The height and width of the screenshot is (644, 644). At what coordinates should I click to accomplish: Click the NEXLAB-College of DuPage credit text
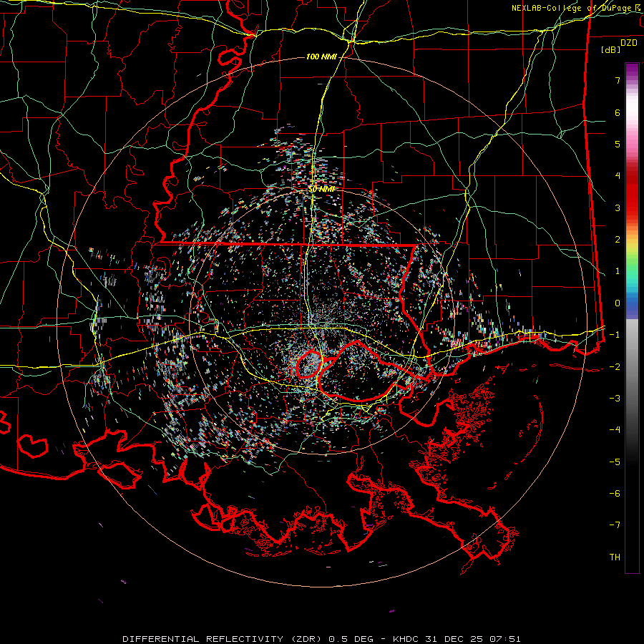point(576,8)
